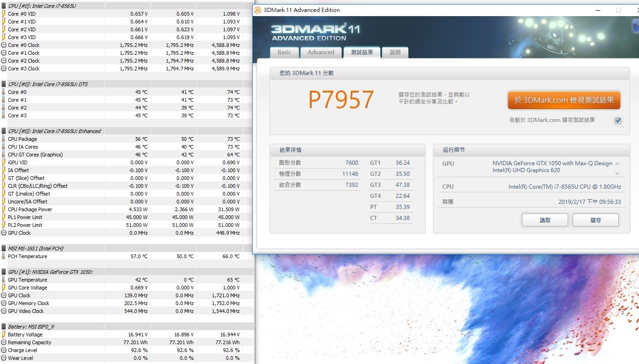The height and width of the screenshot is (364, 639).
Task: Click the chip icon of MSI MS-16S1 group
Action: click(4, 248)
